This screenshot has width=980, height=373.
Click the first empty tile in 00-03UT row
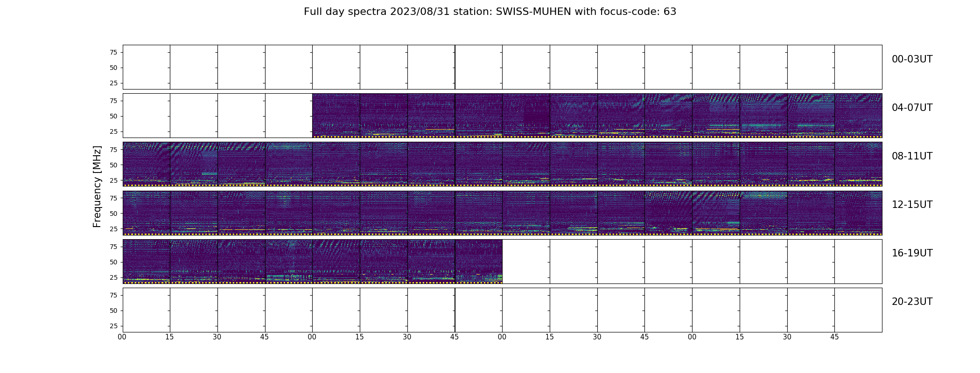coord(147,67)
